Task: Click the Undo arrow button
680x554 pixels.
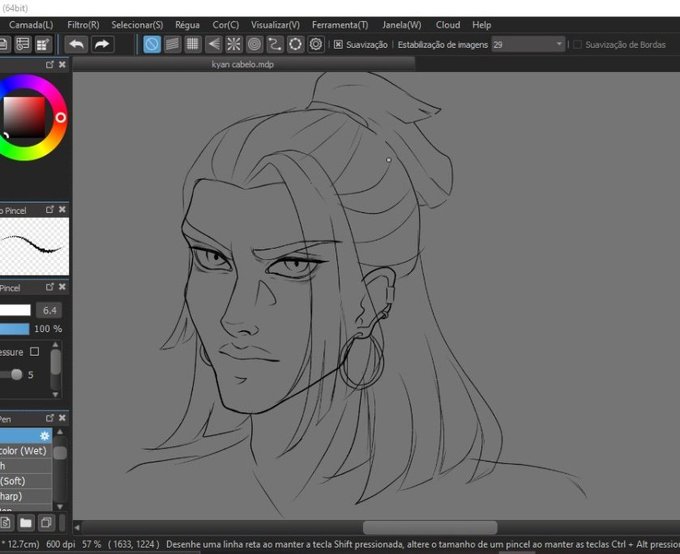Action: (77, 44)
